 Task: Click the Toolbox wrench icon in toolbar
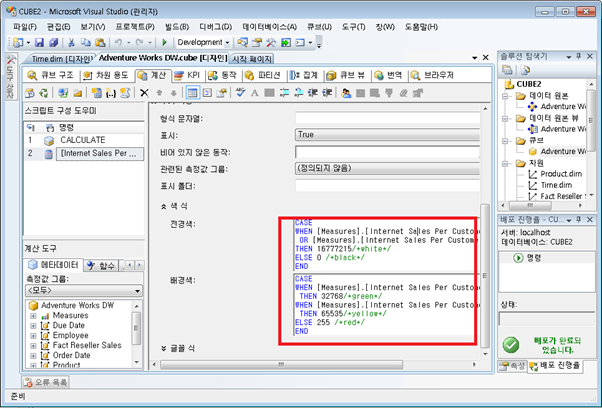click(271, 43)
